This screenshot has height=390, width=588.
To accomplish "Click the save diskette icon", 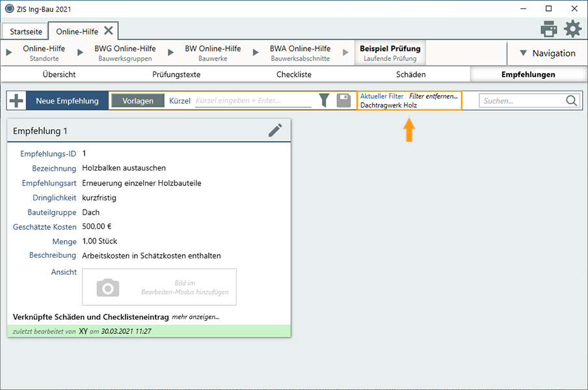I will (344, 100).
